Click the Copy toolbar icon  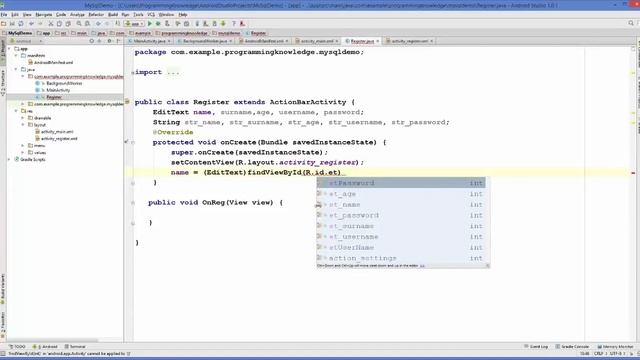[59, 24]
